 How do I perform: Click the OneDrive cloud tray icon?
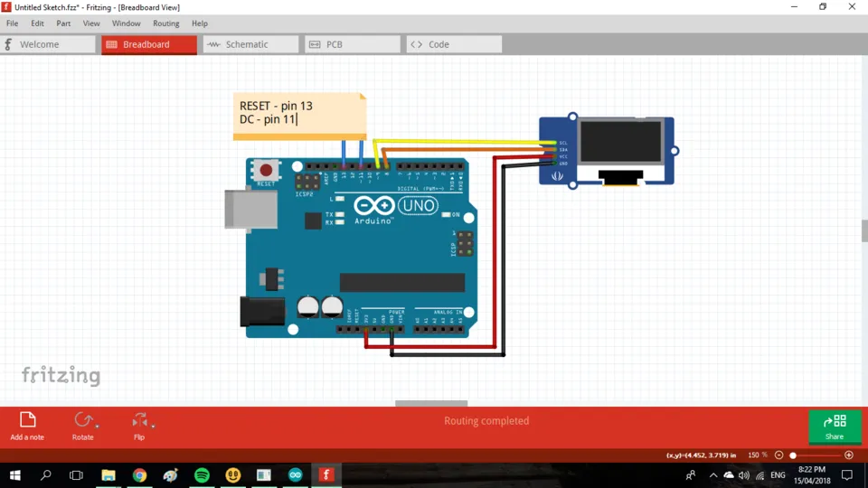tap(729, 475)
